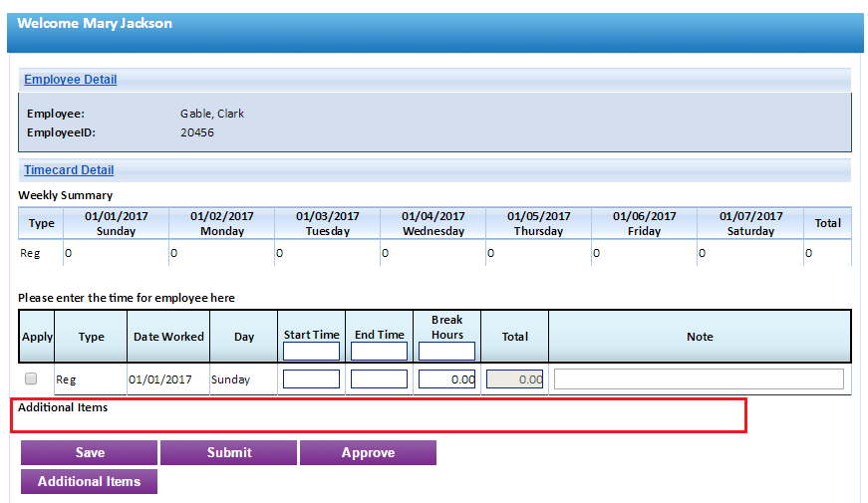This screenshot has width=868, height=503.
Task: Click Break Hours field showing 0.00
Action: tap(446, 379)
